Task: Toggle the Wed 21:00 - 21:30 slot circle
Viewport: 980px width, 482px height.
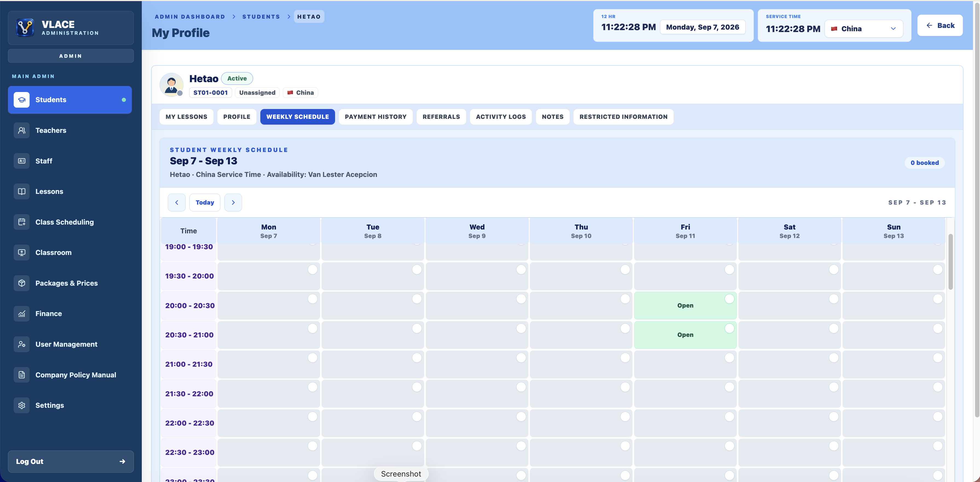Action: (x=521, y=357)
